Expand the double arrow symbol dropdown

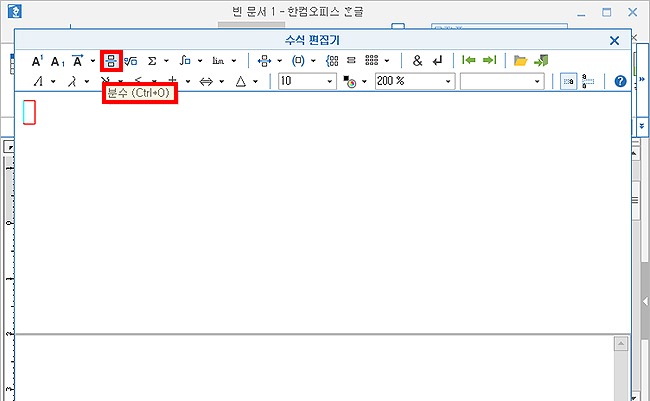pyautogui.click(x=222, y=81)
